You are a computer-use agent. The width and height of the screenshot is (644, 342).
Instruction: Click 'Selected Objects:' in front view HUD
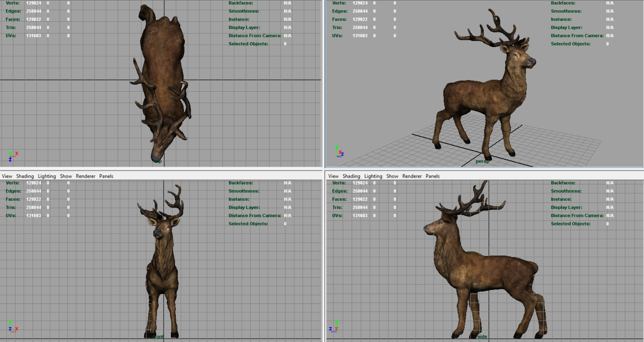248,224
